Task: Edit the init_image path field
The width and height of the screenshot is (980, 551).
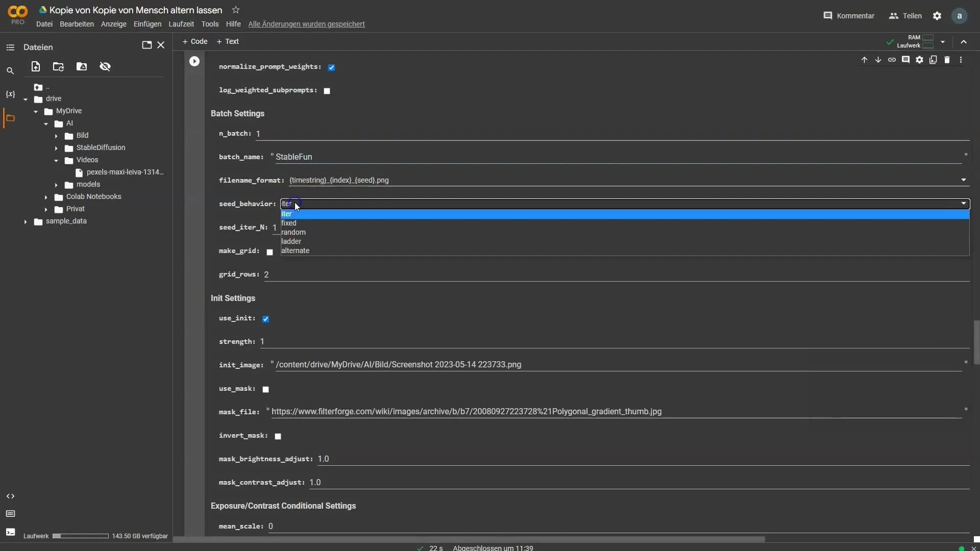Action: [618, 364]
